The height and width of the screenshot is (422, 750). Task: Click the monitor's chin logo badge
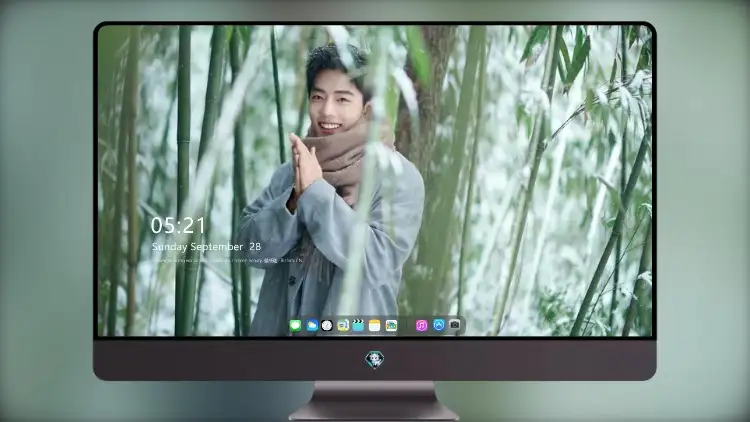375,360
